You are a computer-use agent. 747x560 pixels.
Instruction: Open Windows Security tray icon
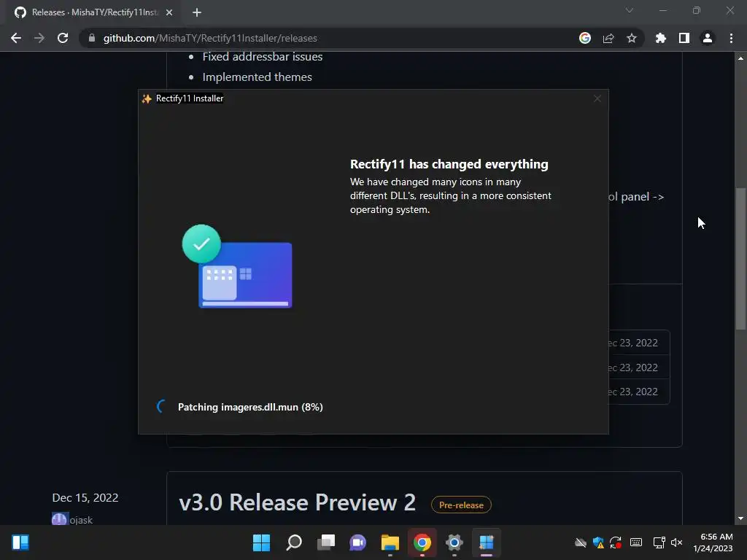pyautogui.click(x=598, y=542)
